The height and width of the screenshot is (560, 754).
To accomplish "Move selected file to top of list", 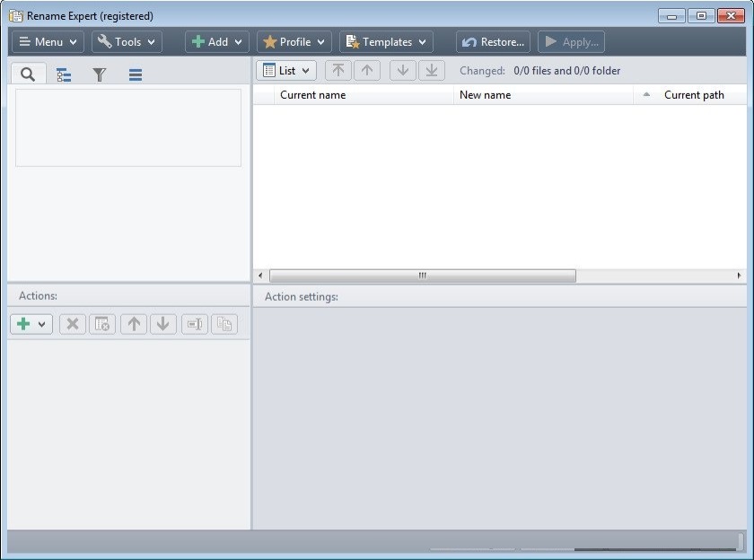I will (x=338, y=71).
